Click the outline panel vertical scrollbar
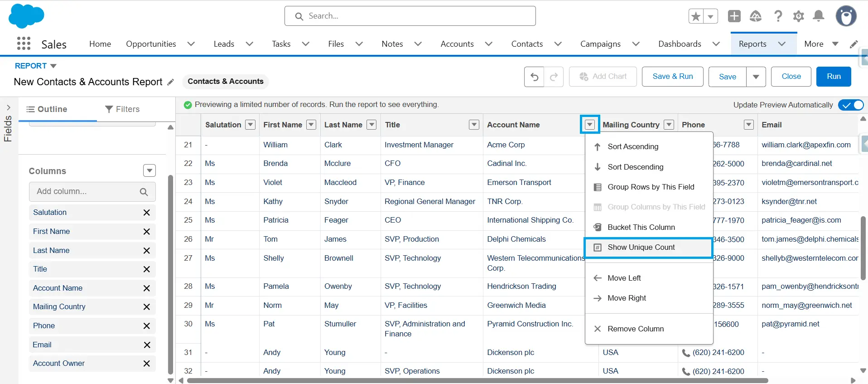868x384 pixels. click(x=170, y=274)
